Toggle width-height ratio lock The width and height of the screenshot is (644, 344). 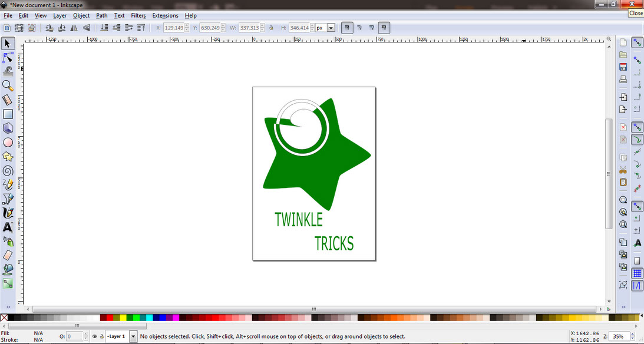click(271, 28)
